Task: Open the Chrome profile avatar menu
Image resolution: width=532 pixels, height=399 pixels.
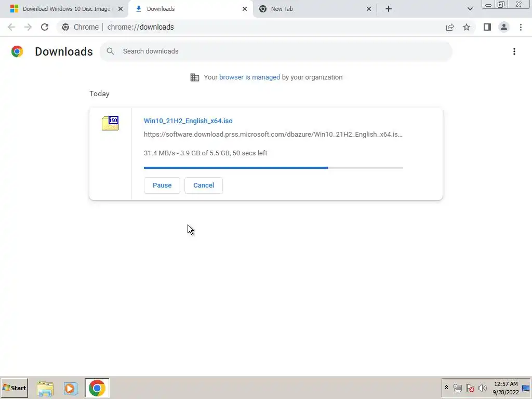Action: click(504, 27)
